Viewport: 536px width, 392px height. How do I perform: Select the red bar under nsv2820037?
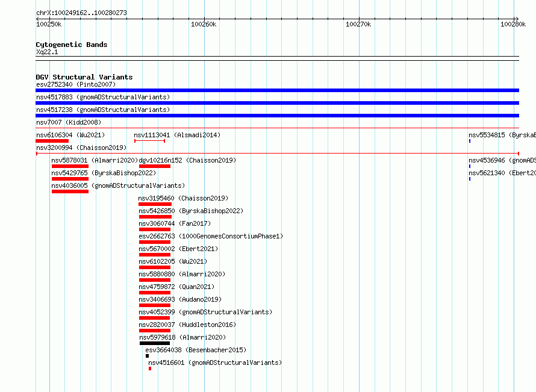coord(155,331)
